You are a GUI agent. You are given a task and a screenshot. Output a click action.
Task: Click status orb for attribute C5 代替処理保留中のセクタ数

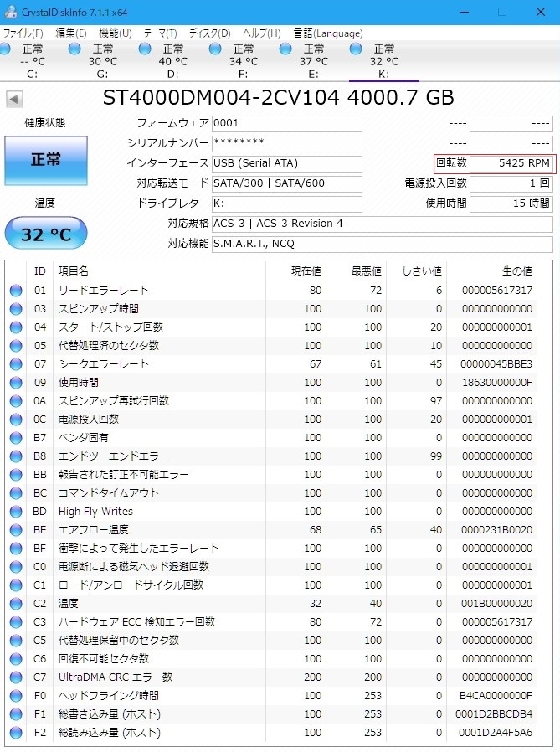[16, 641]
